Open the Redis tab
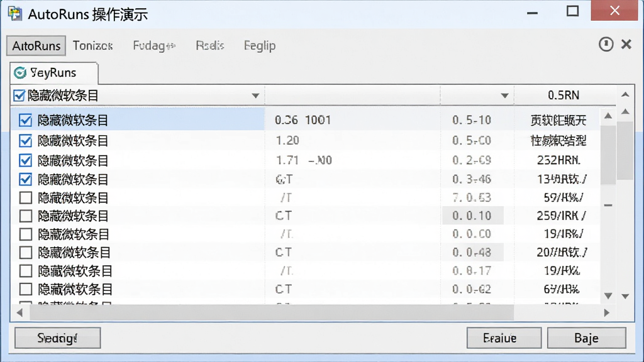The width and height of the screenshot is (644, 362). (210, 45)
